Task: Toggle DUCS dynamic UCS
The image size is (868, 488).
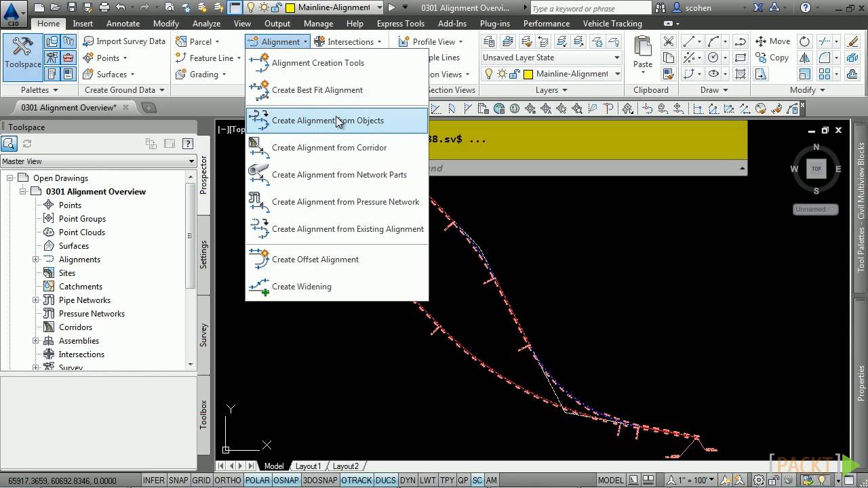Action: pyautogui.click(x=385, y=481)
